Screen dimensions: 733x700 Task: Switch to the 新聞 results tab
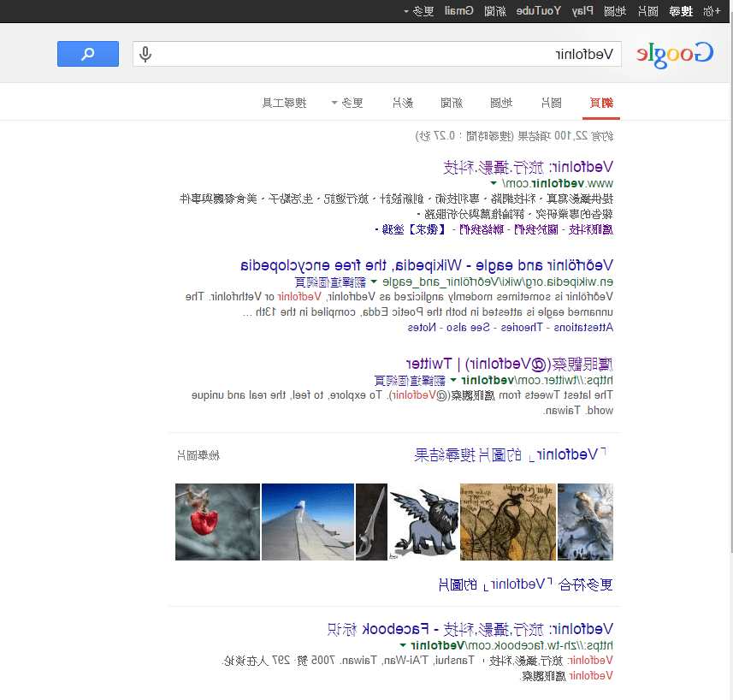pyautogui.click(x=452, y=103)
